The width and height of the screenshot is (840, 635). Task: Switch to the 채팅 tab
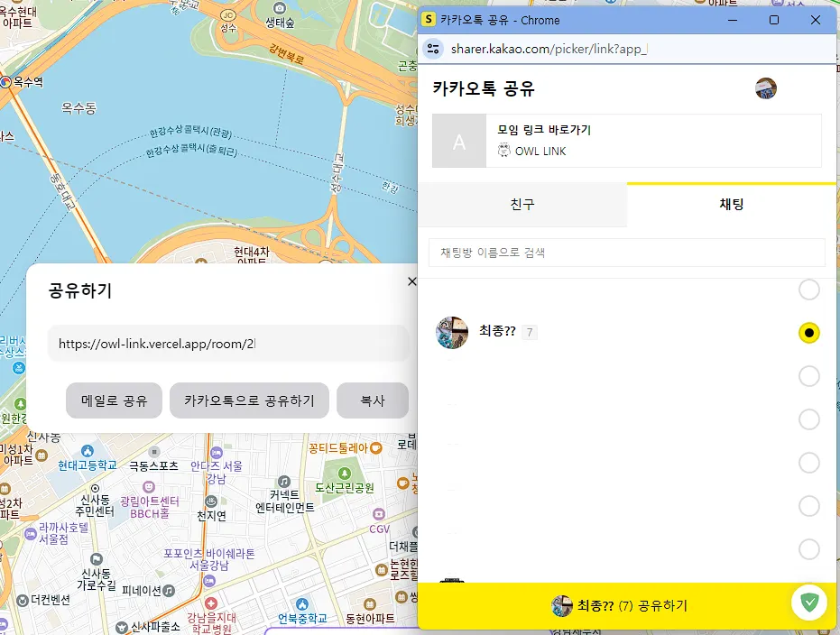(x=731, y=204)
